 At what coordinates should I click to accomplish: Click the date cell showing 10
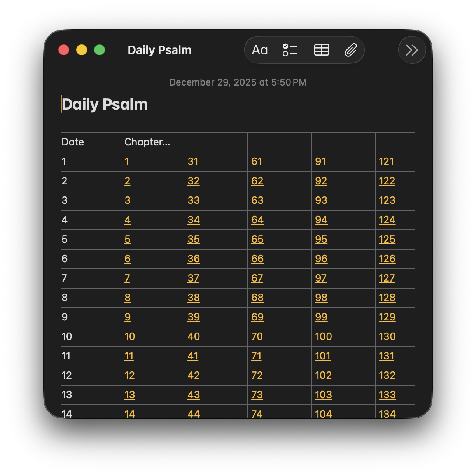click(x=67, y=336)
